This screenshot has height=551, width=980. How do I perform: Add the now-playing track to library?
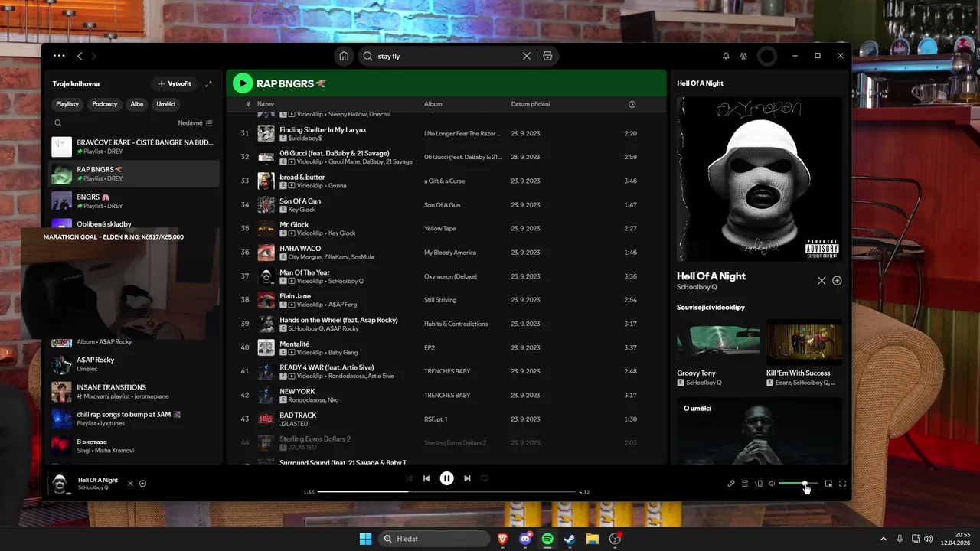[142, 484]
